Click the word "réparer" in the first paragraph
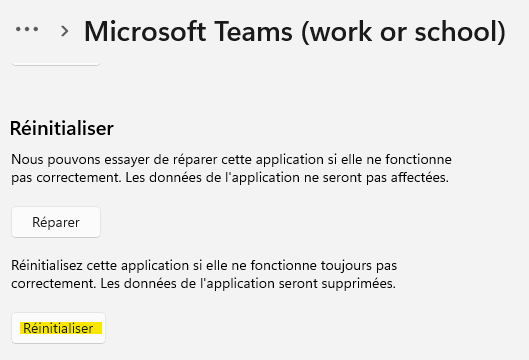This screenshot has height=360, width=529. coord(195,160)
